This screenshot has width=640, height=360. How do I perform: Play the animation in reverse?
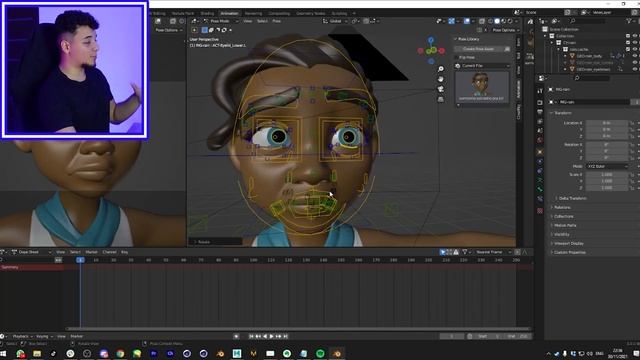[265, 336]
